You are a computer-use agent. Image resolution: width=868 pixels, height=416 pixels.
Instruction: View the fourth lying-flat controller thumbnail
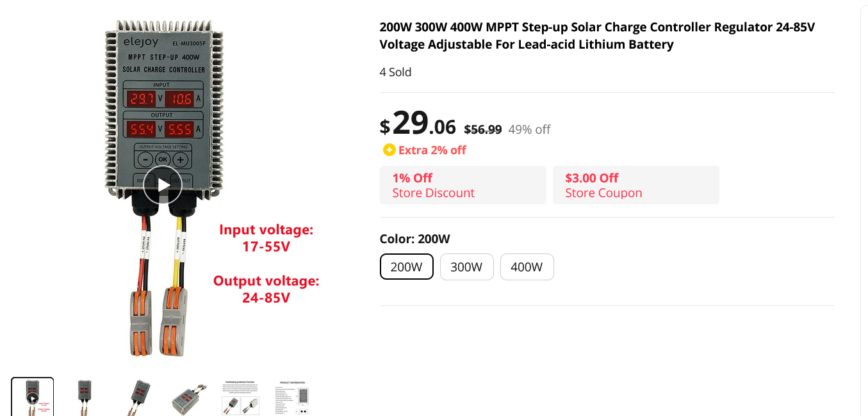pyautogui.click(x=189, y=398)
